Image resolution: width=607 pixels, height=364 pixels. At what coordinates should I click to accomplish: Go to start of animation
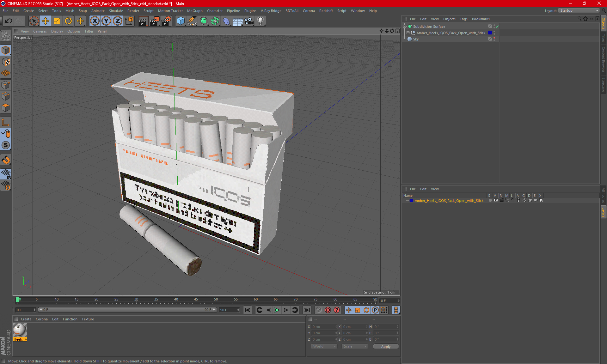(x=248, y=310)
